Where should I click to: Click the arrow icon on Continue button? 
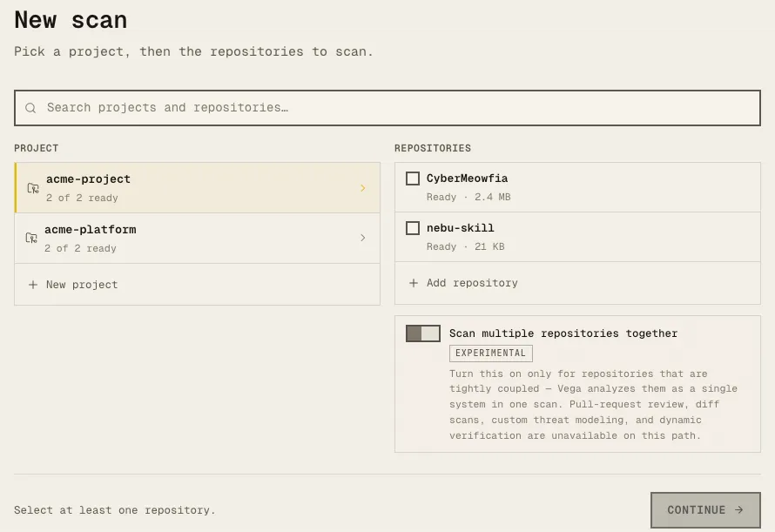tap(739, 509)
